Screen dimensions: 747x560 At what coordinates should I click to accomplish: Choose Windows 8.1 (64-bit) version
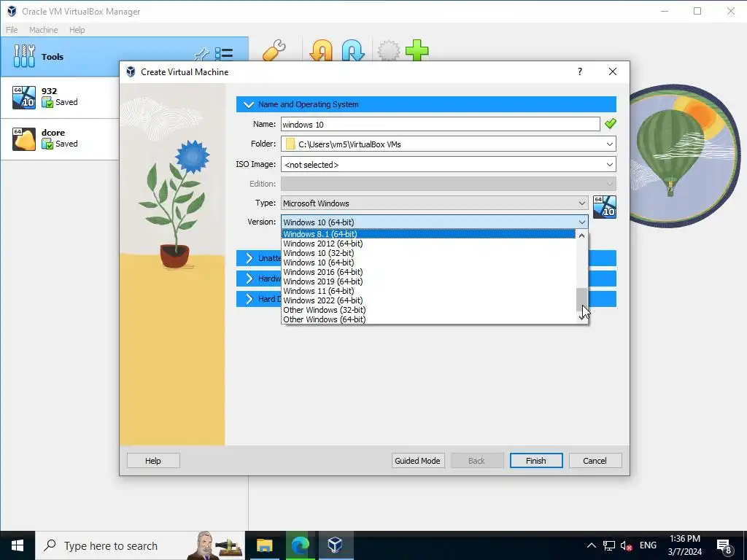click(x=428, y=234)
